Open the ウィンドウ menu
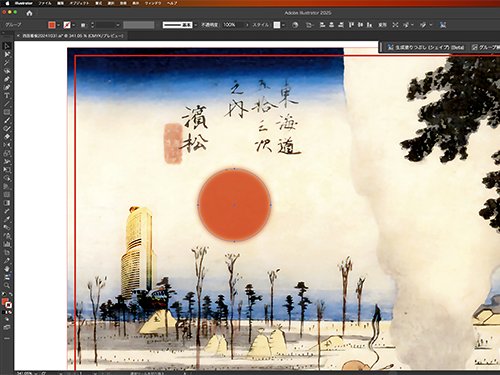 153,3
